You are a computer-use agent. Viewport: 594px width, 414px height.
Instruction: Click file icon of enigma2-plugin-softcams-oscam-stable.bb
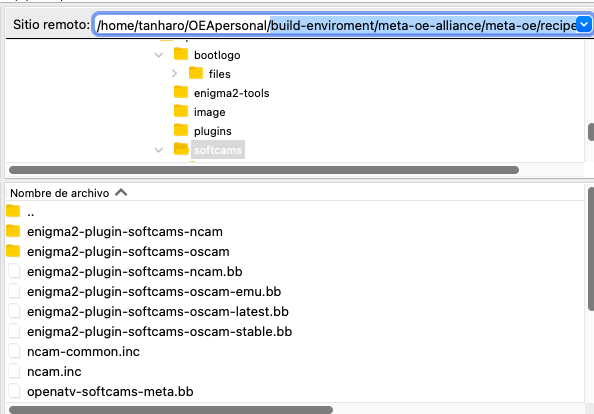(14, 331)
